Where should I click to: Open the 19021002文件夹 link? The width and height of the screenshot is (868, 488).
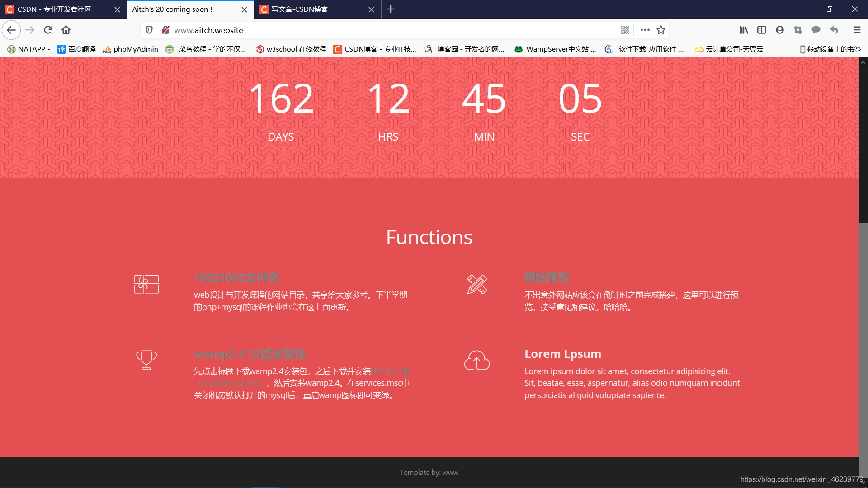point(236,277)
